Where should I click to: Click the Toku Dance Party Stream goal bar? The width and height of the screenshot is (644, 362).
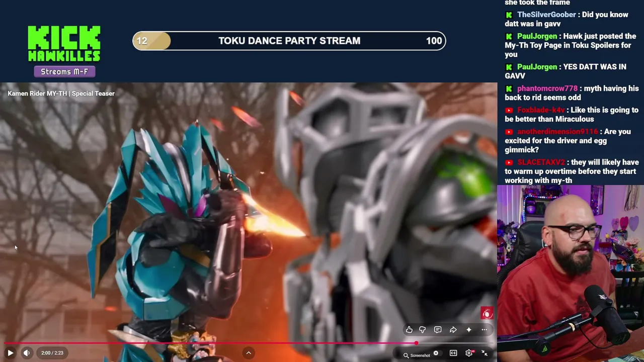[x=289, y=41]
